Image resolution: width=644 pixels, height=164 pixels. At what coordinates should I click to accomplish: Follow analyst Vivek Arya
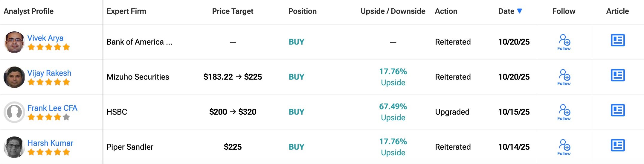[x=564, y=42]
